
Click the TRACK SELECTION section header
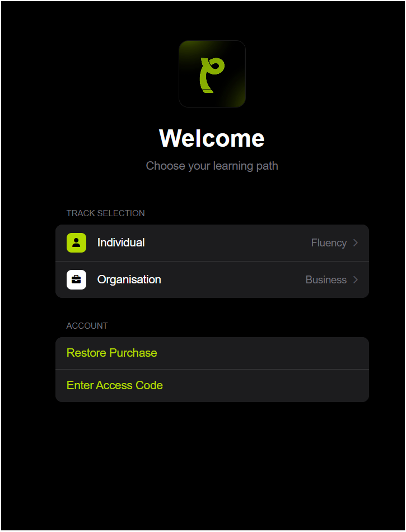point(105,213)
